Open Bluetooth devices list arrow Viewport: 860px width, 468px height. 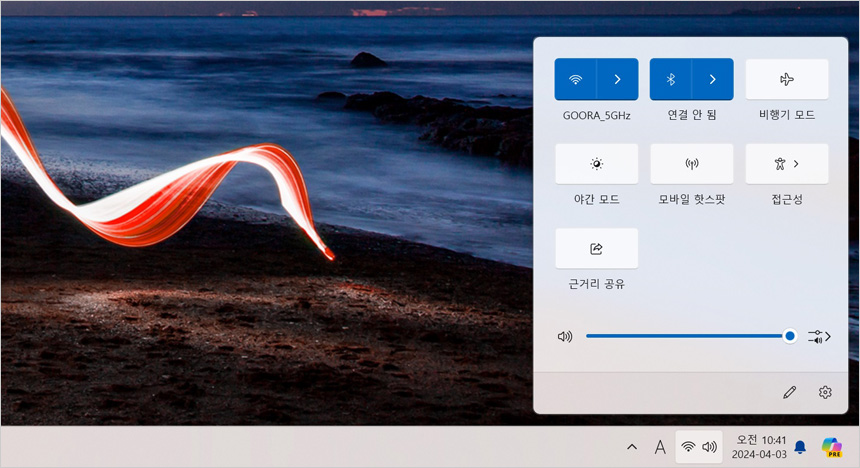712,79
